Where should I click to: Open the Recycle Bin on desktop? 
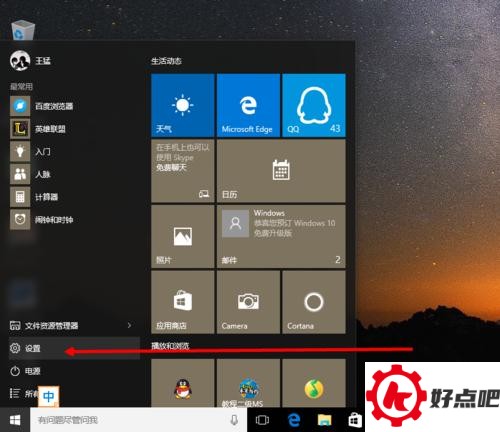click(23, 30)
